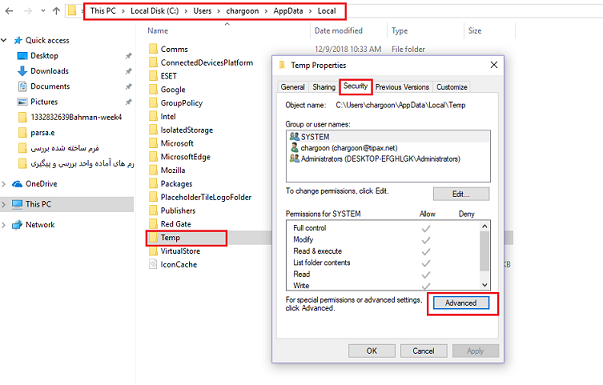603x385 pixels.
Task: Collapse the Quick access tree
Action: [4, 40]
